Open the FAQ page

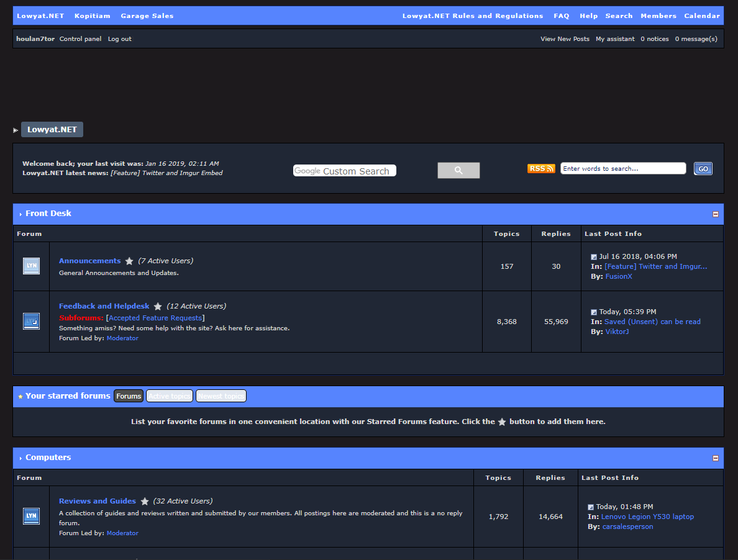[562, 16]
